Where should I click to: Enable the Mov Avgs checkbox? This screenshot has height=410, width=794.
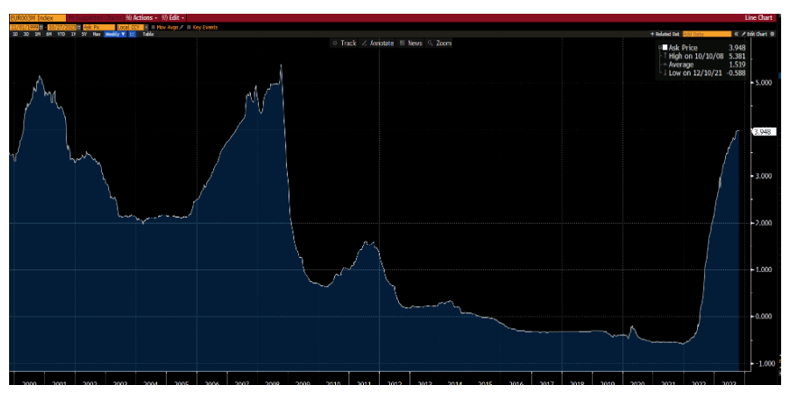(153, 26)
